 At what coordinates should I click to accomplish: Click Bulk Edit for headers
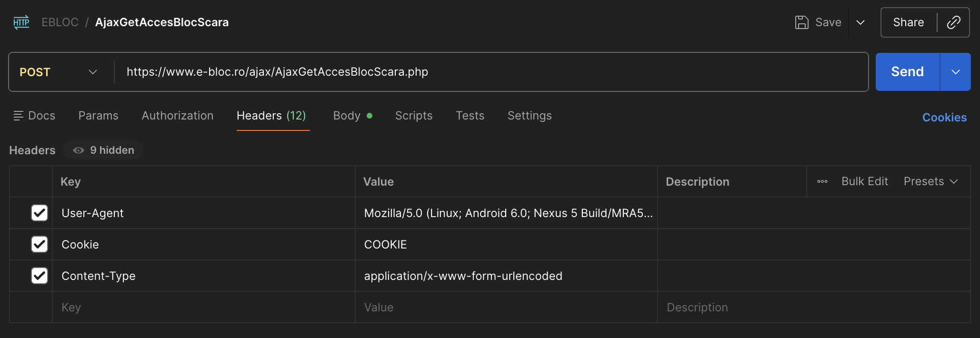tap(864, 181)
